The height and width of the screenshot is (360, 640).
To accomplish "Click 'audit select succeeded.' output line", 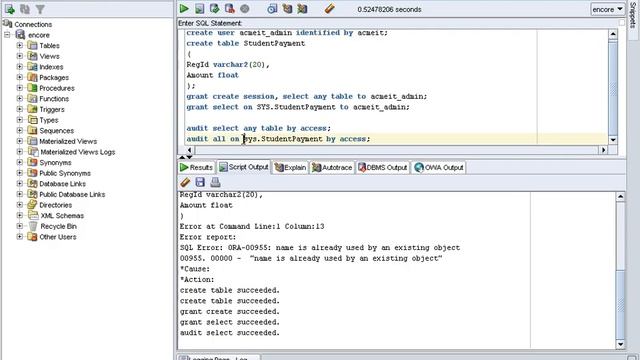I will (x=229, y=333).
